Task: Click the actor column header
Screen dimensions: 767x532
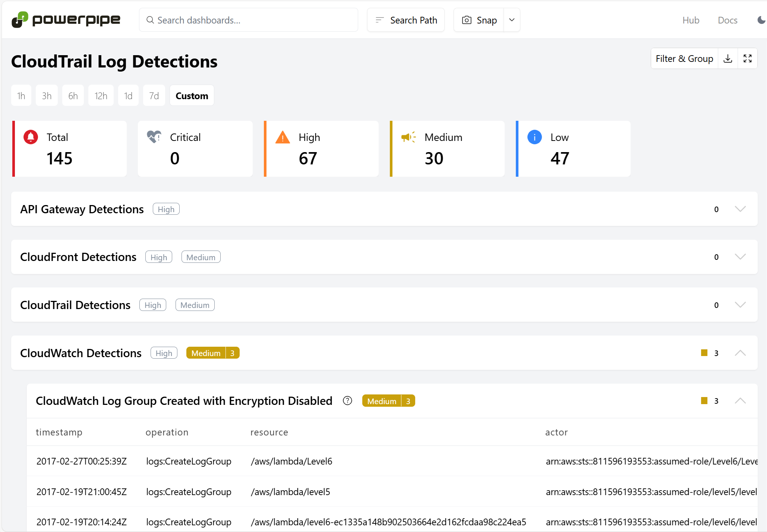Action: click(556, 432)
